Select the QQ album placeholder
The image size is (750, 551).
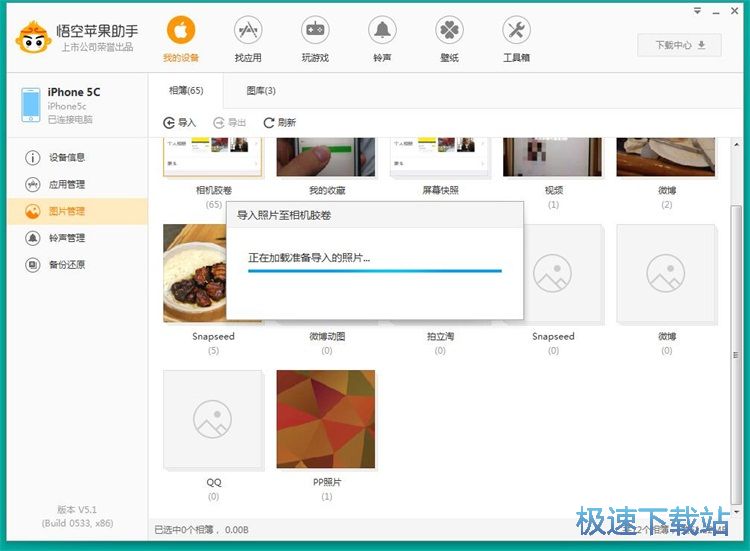coord(213,419)
